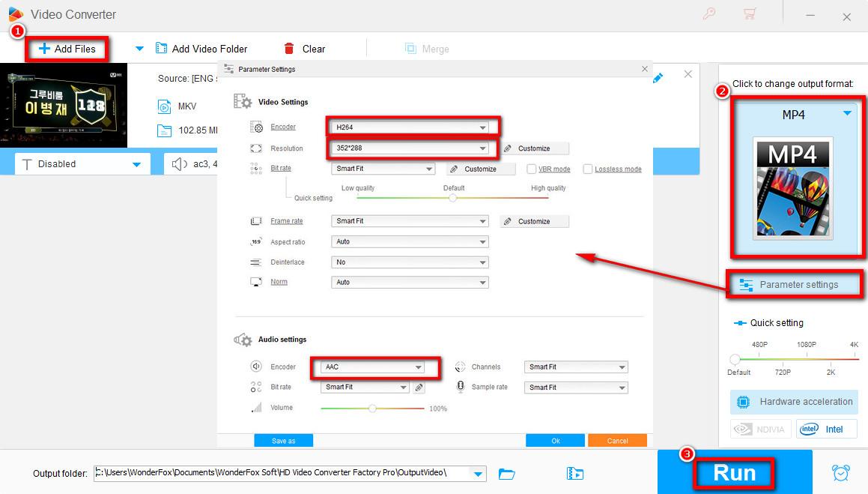Screen dimensions: 868x494
Task: Click the audio bit rate pencil icon
Action: pos(419,388)
